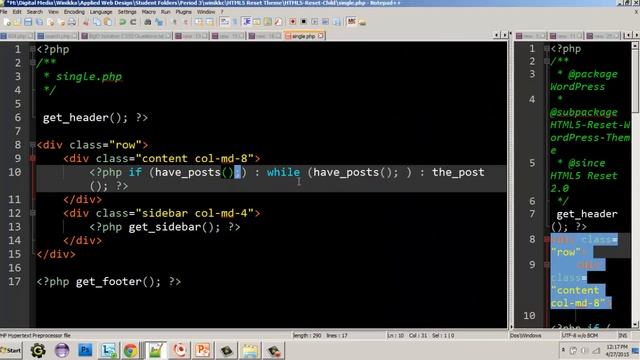The width and height of the screenshot is (640, 360).
Task: Toggle synchronized vertical scrolling
Action: (x=199, y=22)
